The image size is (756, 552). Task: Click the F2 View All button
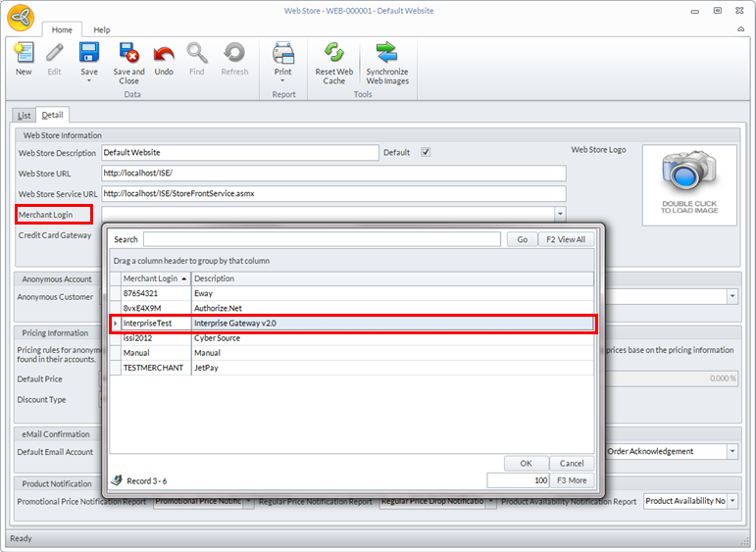pyautogui.click(x=566, y=239)
